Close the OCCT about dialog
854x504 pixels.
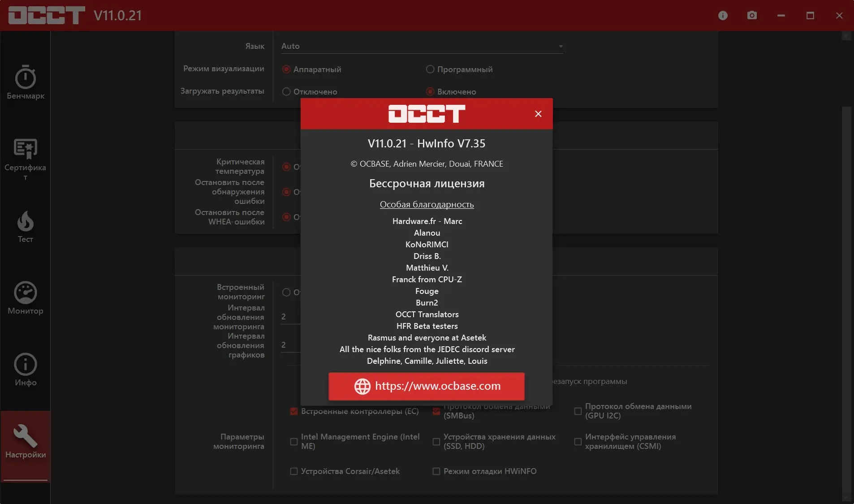pos(538,113)
